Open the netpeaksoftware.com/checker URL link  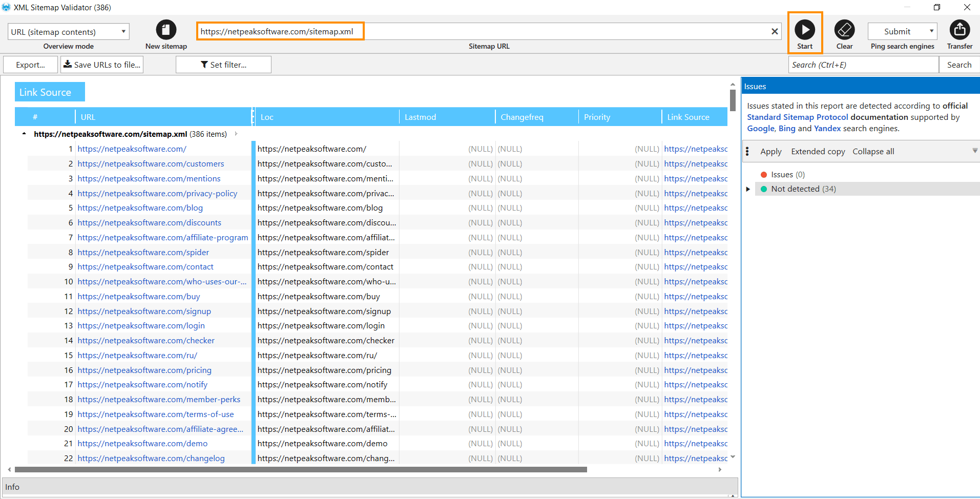[x=146, y=340]
